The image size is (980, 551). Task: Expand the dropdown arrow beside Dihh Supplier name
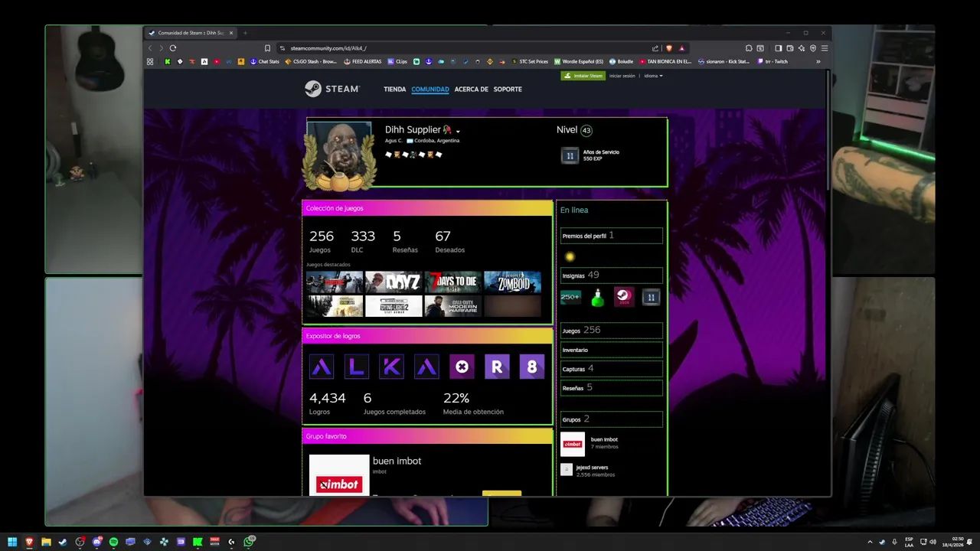[458, 132]
